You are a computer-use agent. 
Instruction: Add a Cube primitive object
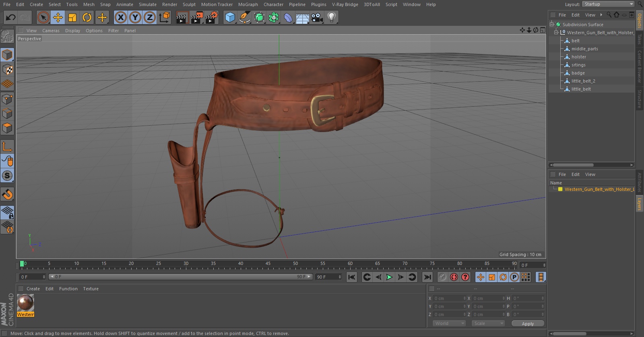pyautogui.click(x=230, y=17)
